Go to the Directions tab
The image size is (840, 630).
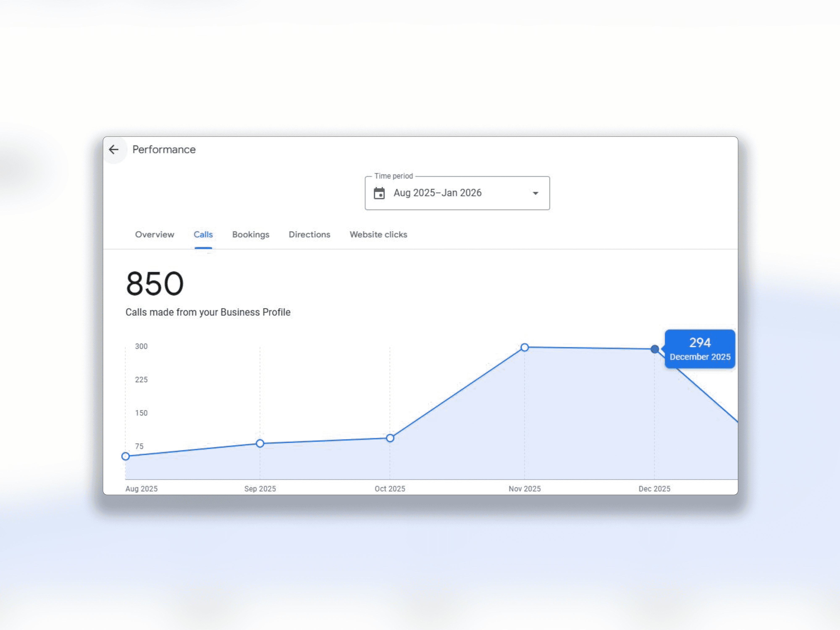[310, 235]
